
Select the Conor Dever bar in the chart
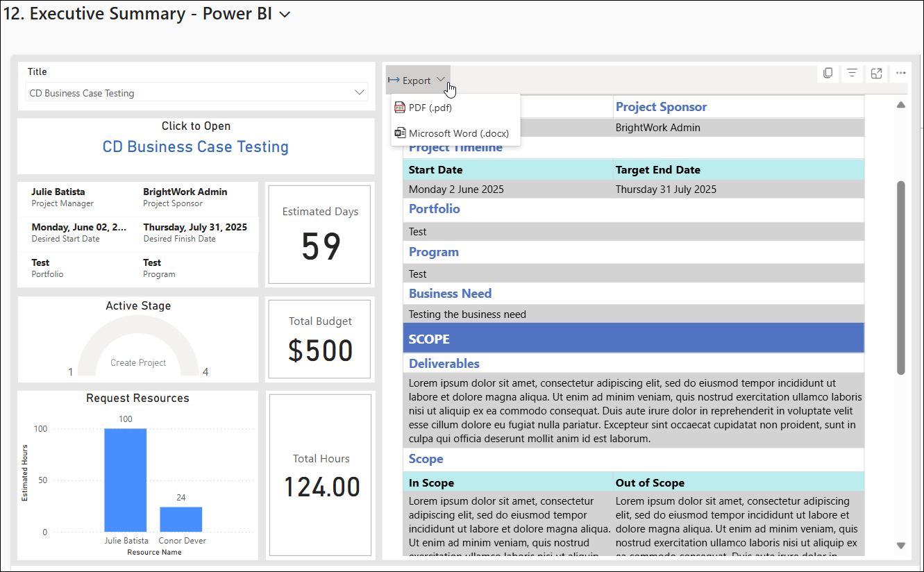(181, 519)
